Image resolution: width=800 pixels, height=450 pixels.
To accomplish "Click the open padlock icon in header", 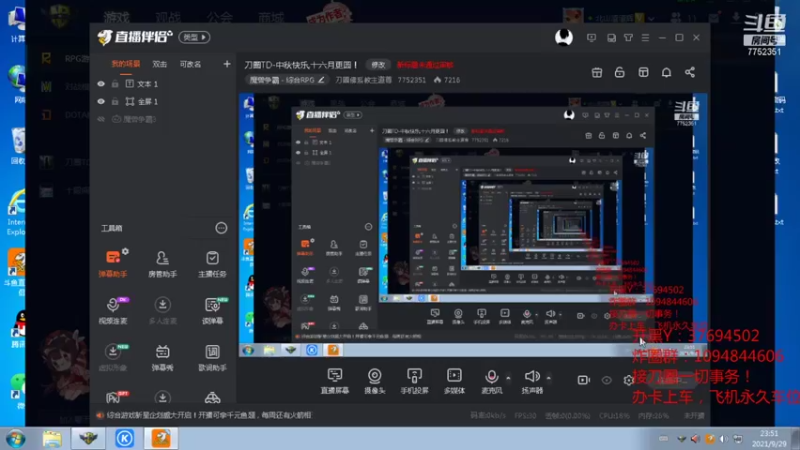I will click(619, 72).
